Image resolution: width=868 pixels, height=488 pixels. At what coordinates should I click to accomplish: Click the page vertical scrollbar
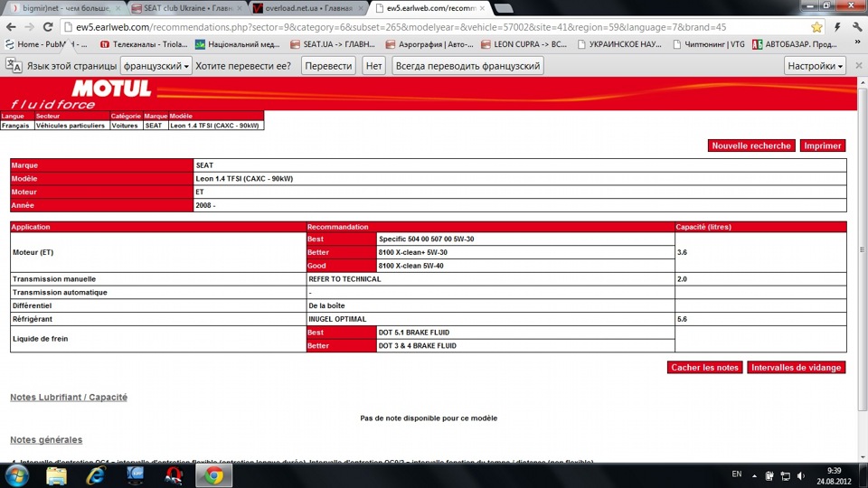click(x=863, y=249)
